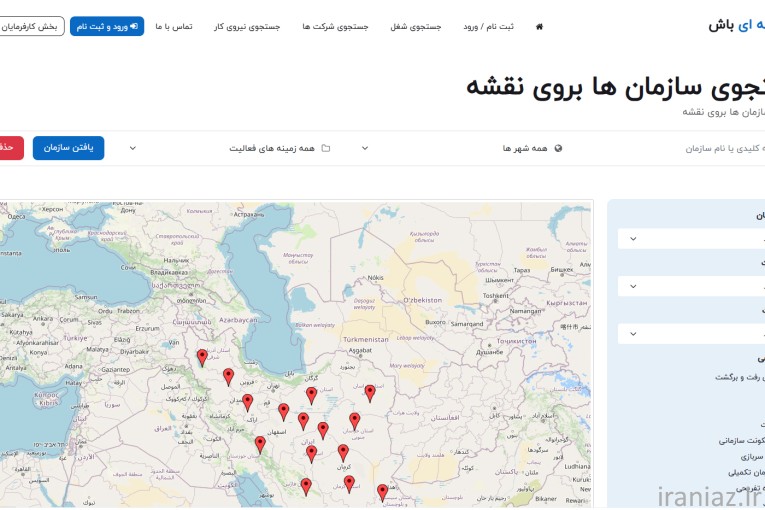Select the map pin just east of قم
Viewport: 765px width, 510px height.
(283, 412)
